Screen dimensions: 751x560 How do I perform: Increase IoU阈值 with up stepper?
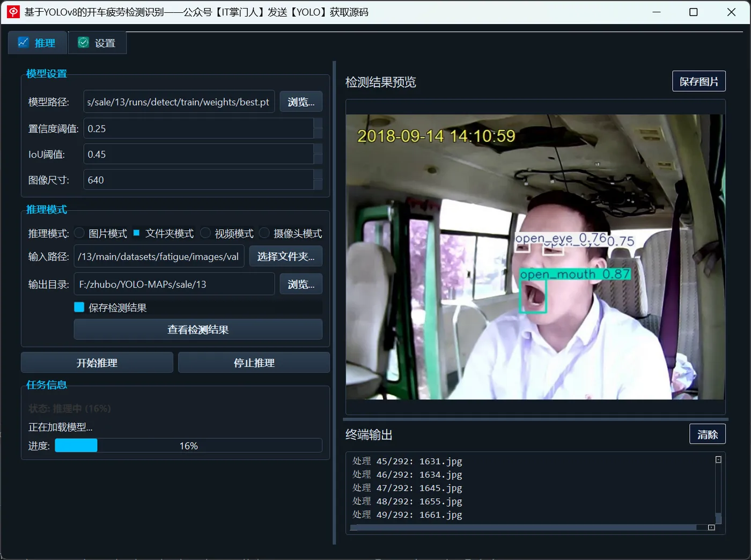(318, 149)
